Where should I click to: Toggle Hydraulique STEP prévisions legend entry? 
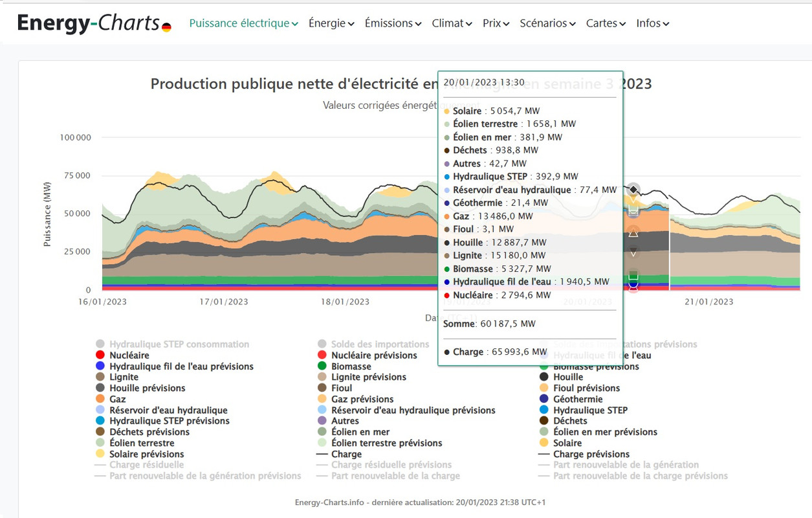point(161,421)
